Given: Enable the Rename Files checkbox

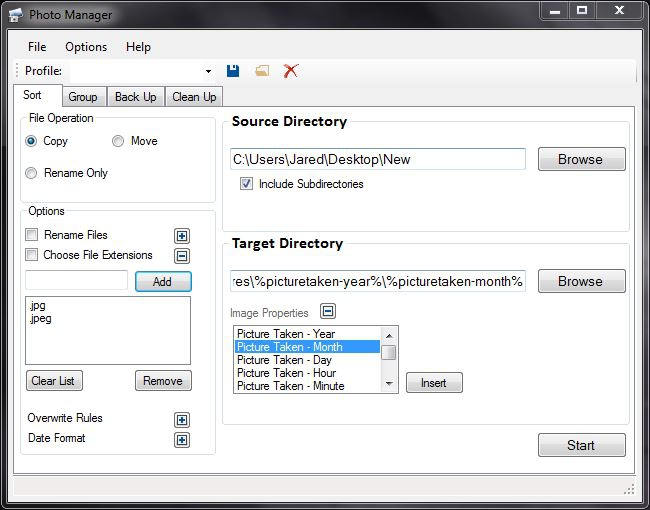Looking at the screenshot, I should click(32, 235).
